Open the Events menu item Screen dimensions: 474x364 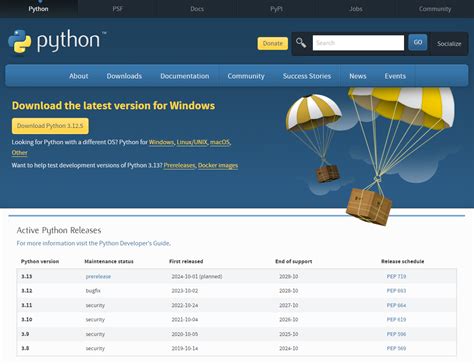pos(395,76)
